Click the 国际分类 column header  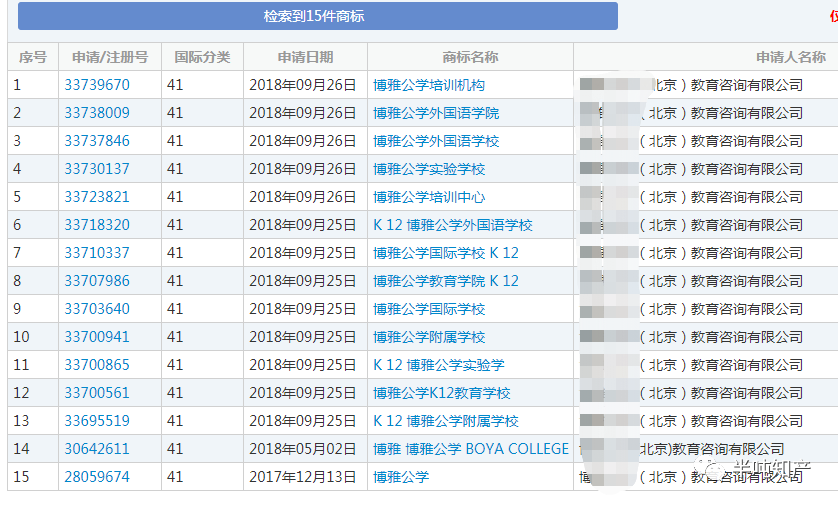[202, 57]
